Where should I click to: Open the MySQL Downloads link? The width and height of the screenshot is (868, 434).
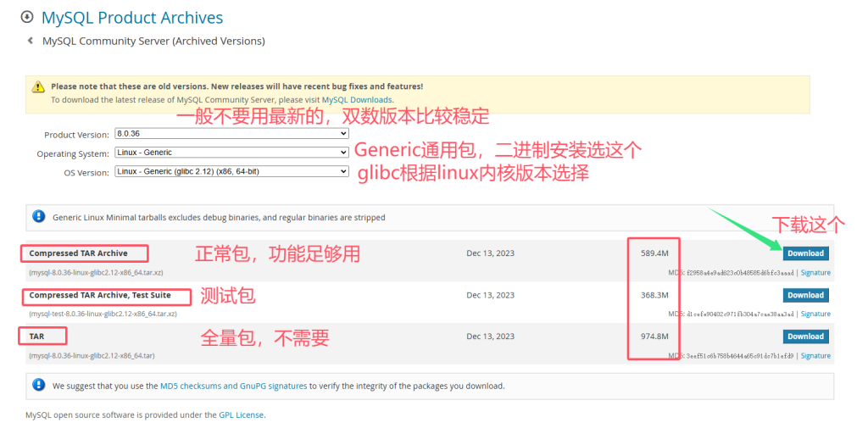tap(357, 100)
